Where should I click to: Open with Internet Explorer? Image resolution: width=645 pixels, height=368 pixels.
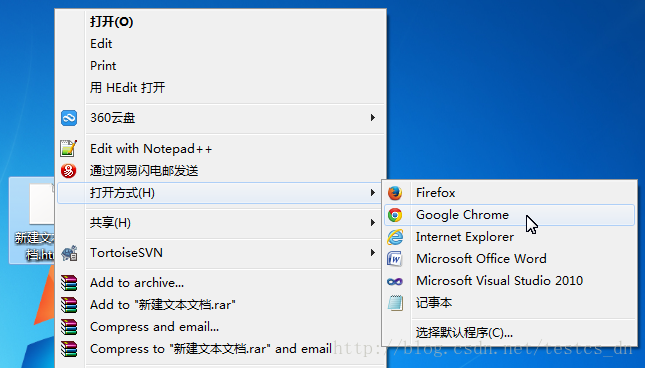click(x=509, y=237)
